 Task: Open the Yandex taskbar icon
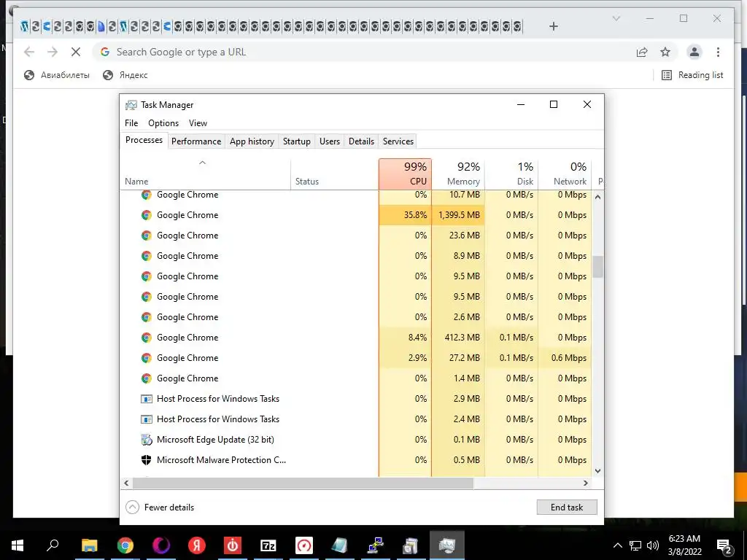click(x=196, y=545)
